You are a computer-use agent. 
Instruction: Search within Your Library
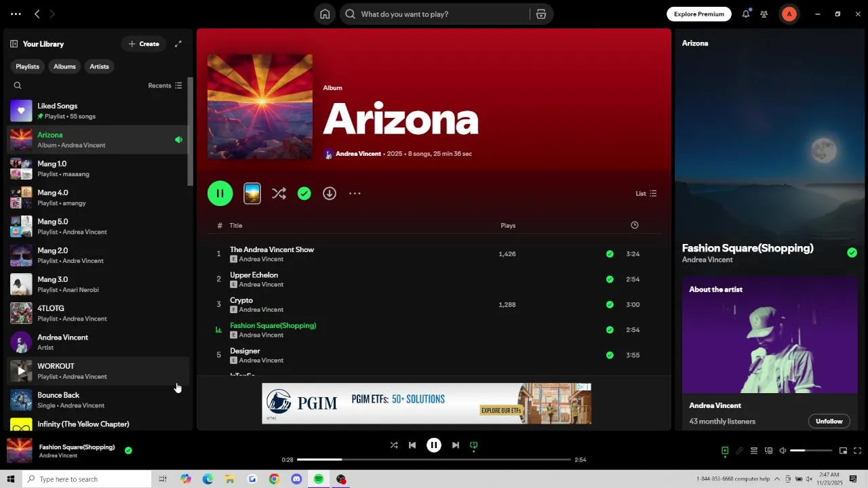pyautogui.click(x=18, y=85)
